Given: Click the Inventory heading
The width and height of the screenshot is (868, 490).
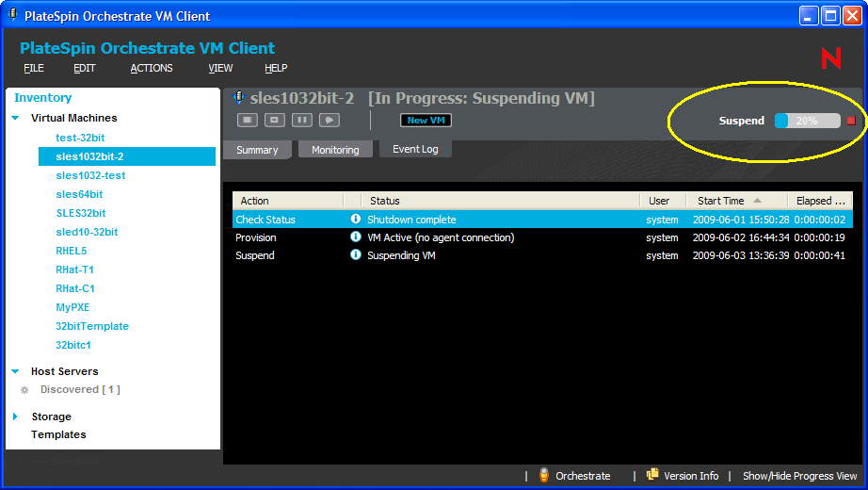Looking at the screenshot, I should [x=42, y=98].
